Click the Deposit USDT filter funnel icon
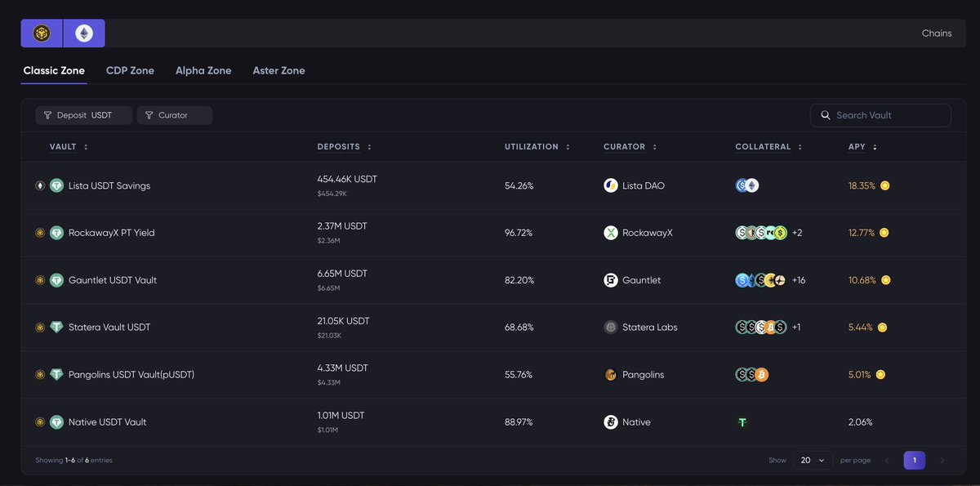The height and width of the screenshot is (486, 980). pyautogui.click(x=47, y=115)
